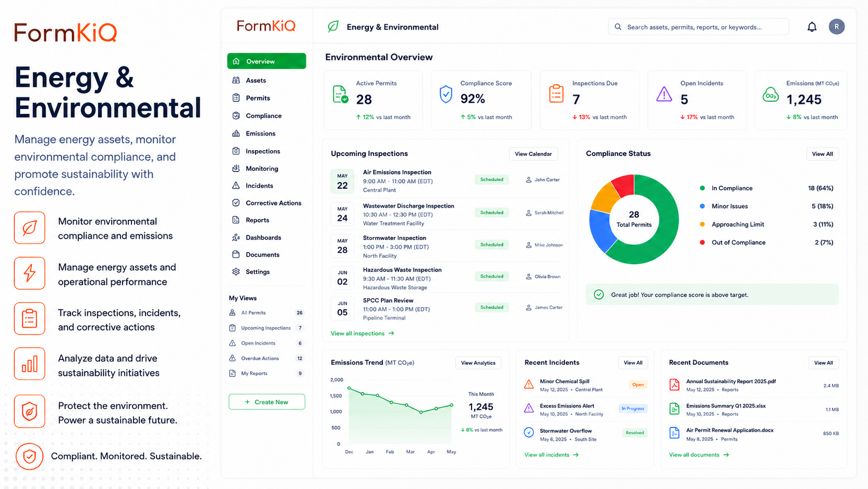Image resolution: width=868 pixels, height=489 pixels.
Task: Click the FormKiQ logo in the sidebar
Action: pyautogui.click(x=266, y=26)
